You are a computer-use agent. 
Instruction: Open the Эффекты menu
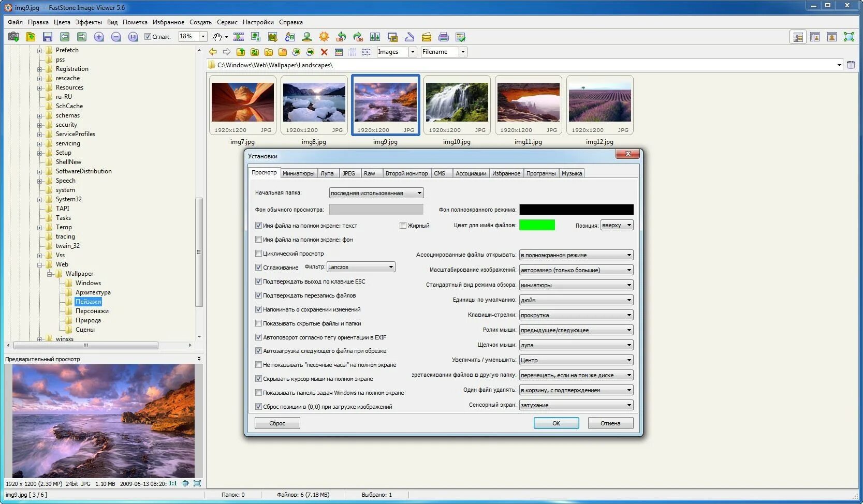click(89, 22)
